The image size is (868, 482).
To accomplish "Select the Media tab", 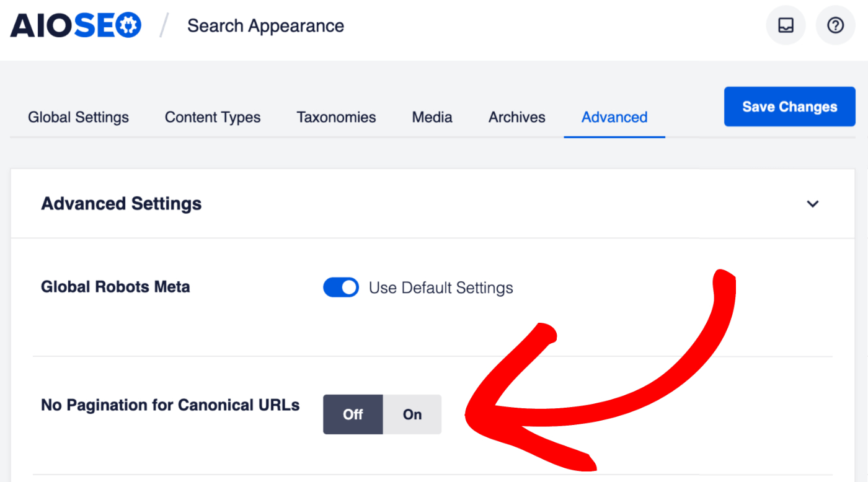I will (432, 117).
